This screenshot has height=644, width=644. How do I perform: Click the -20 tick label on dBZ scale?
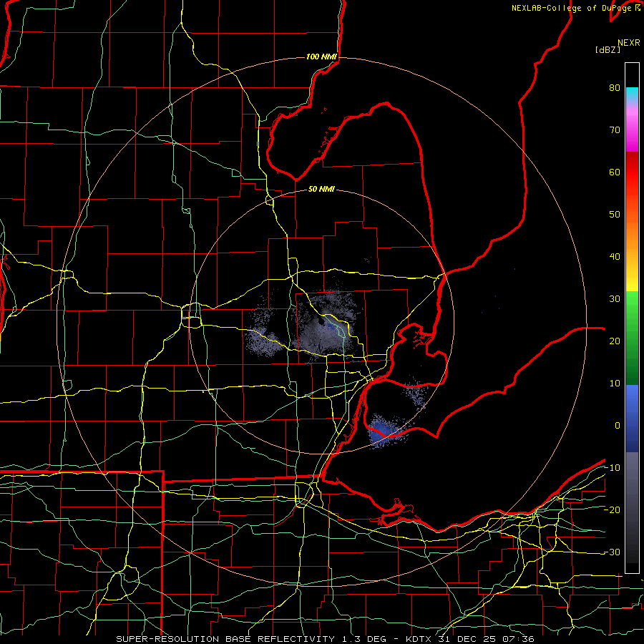click(612, 509)
